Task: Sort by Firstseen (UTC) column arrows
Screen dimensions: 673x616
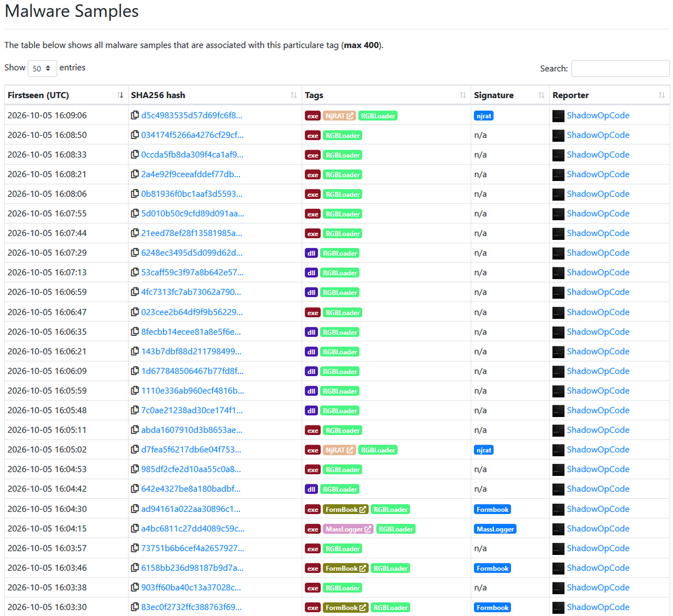Action: click(x=120, y=95)
